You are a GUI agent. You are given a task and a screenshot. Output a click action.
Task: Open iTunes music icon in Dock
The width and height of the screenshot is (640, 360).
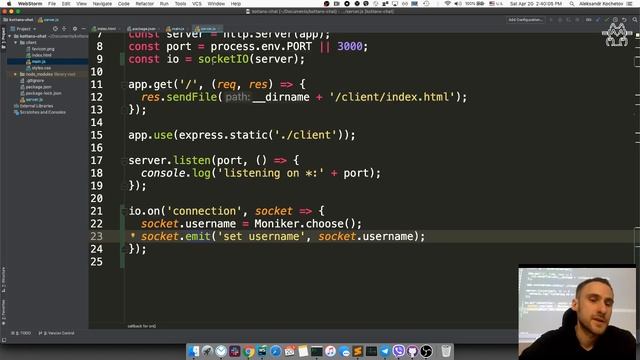coord(330,351)
